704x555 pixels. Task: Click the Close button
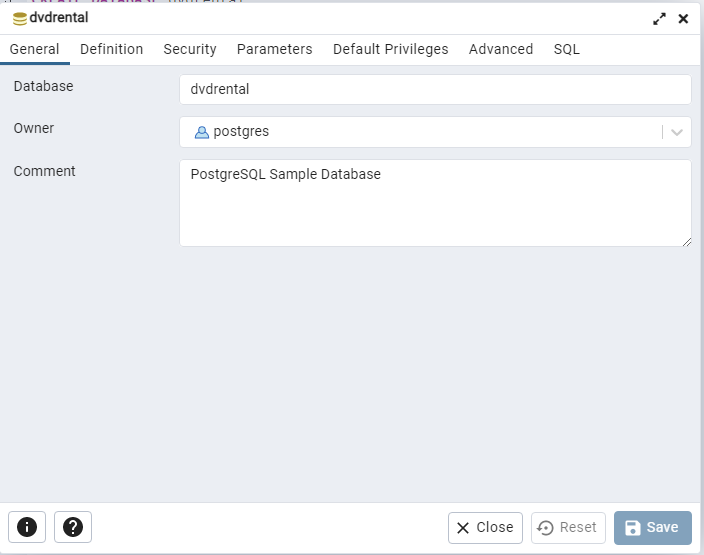[x=485, y=528]
